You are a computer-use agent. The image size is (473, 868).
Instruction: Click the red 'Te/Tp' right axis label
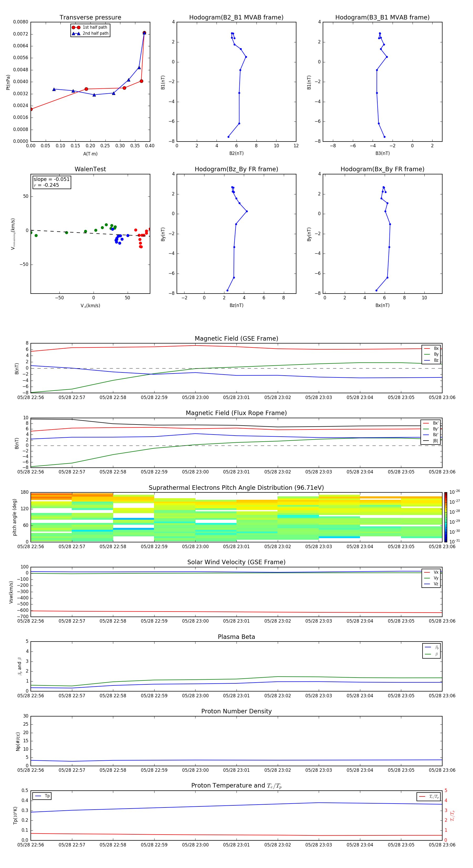(x=452, y=815)
